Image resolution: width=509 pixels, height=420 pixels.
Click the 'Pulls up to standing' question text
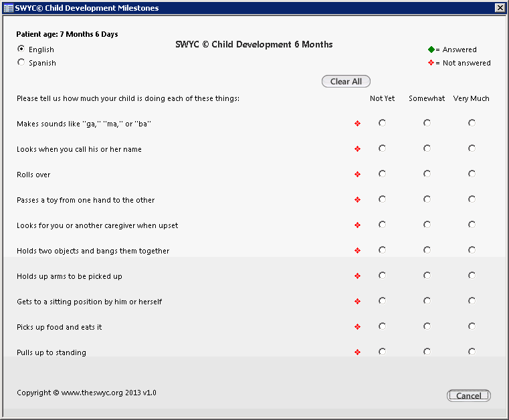point(52,352)
